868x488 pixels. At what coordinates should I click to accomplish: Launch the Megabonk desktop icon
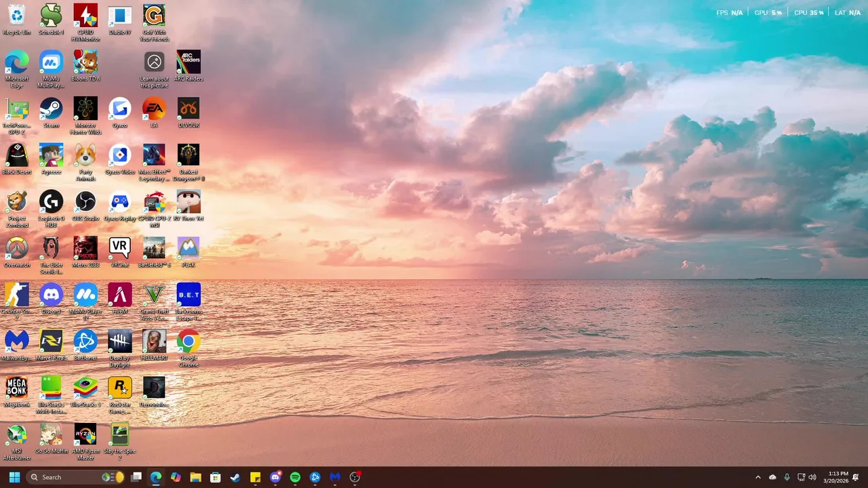pyautogui.click(x=16, y=392)
